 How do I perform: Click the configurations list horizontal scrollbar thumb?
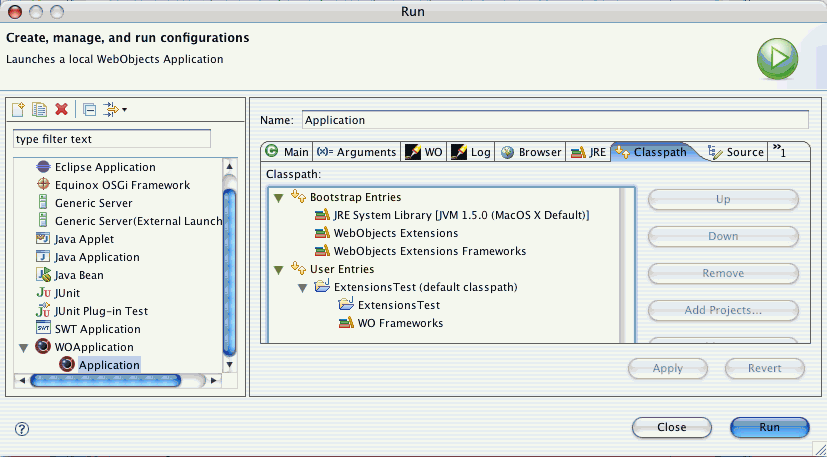(x=105, y=380)
